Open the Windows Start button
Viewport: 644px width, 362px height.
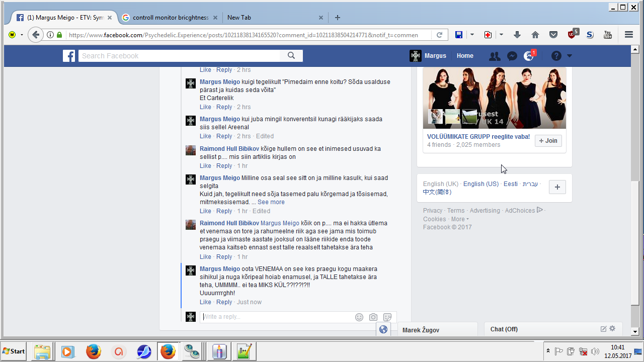14,351
